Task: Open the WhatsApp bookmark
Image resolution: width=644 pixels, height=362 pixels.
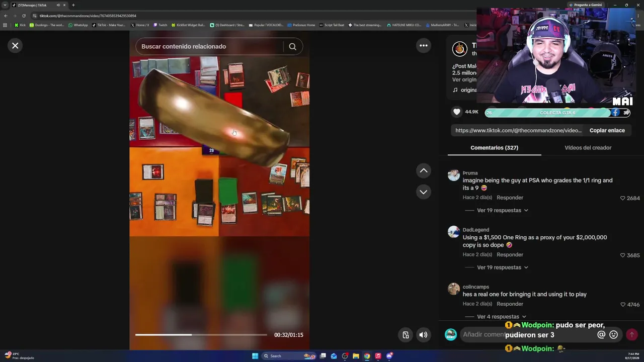Action: coord(78,25)
